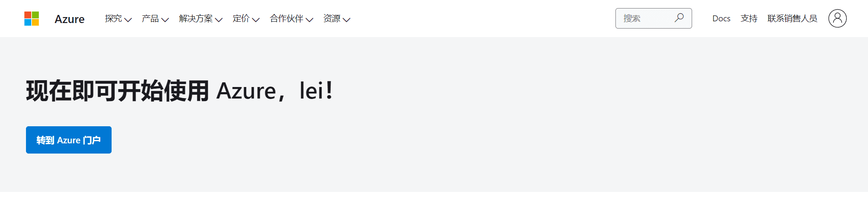The width and height of the screenshot is (868, 209).
Task: Expand the chevron next to 产品
Action: tap(165, 20)
